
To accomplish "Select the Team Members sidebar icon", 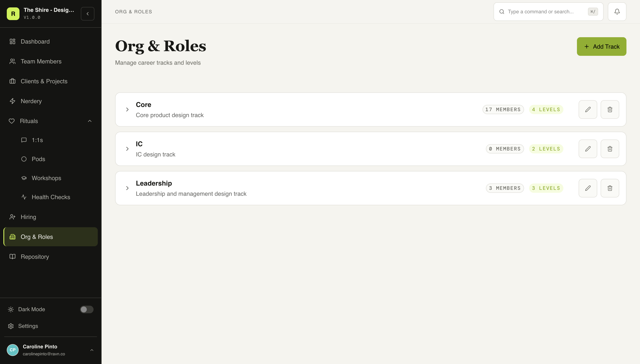I will (x=12, y=61).
